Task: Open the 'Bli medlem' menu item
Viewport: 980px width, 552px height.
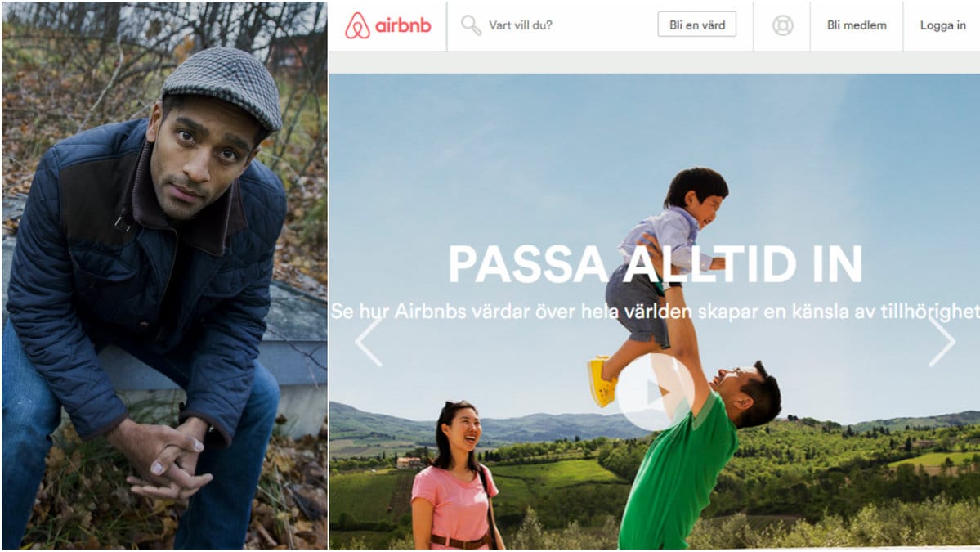Action: point(857,25)
